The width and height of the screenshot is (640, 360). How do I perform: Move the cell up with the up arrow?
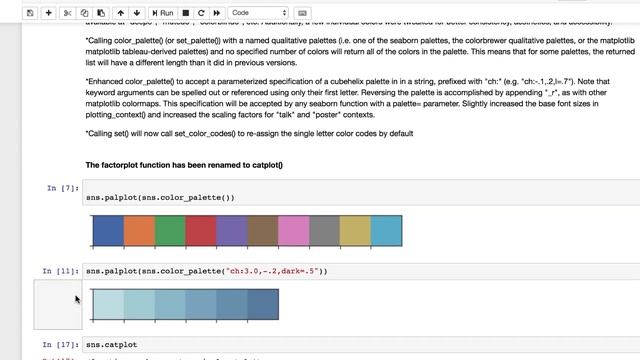pyautogui.click(x=120, y=13)
